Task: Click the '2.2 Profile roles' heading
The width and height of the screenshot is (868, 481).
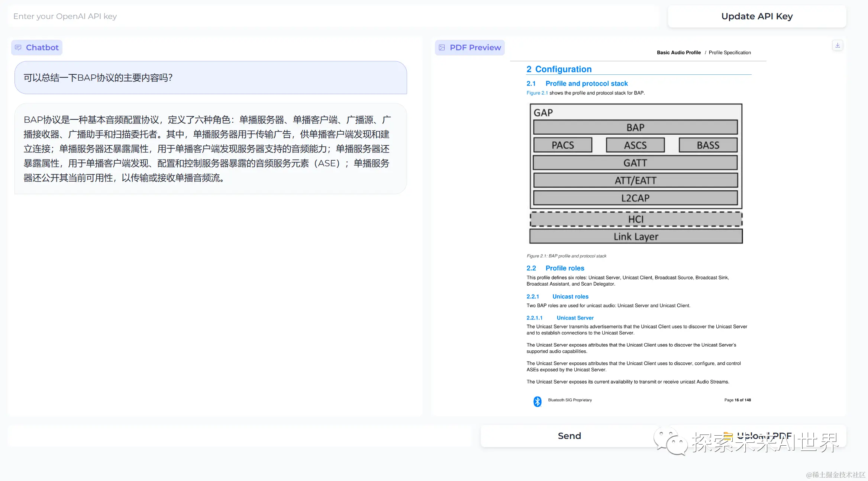Action: pyautogui.click(x=555, y=268)
